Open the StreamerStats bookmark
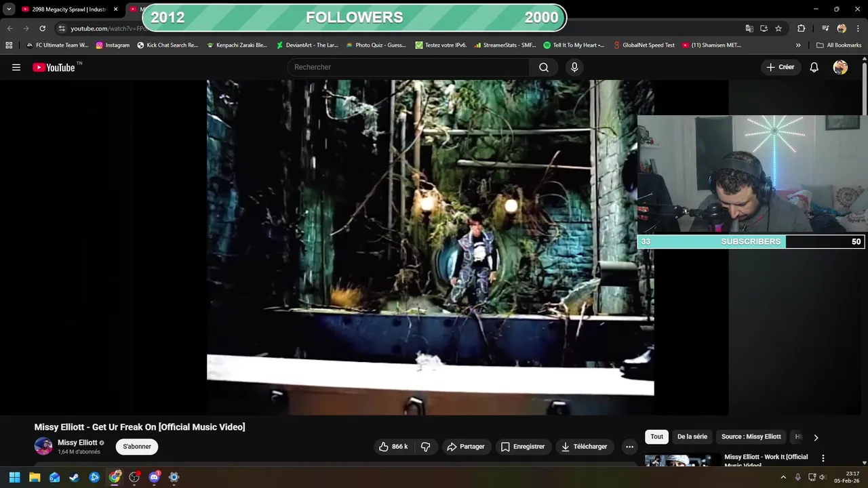 point(505,45)
